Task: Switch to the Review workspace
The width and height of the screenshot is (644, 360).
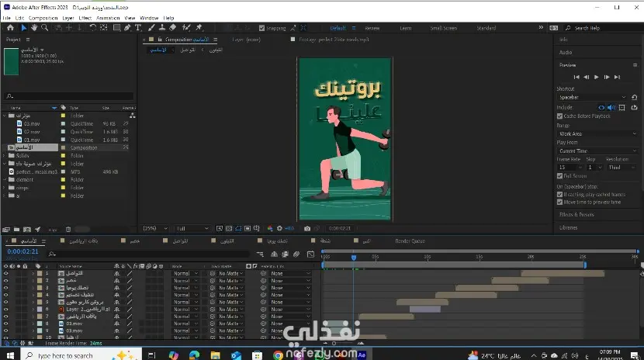Action: [x=372, y=28]
